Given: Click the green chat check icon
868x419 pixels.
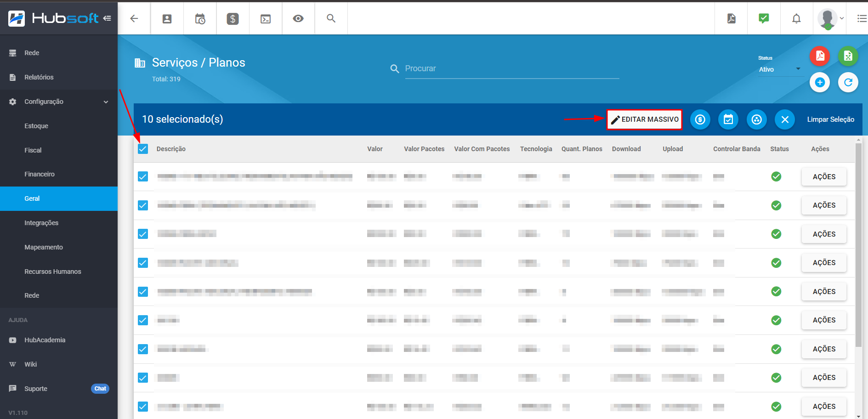Looking at the screenshot, I should (x=764, y=18).
